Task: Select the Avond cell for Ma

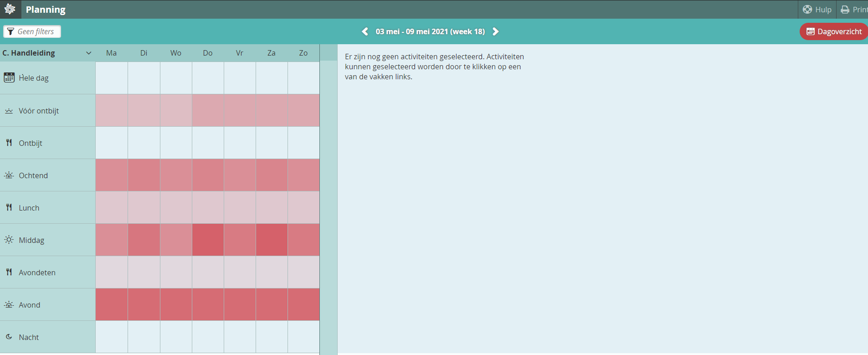Action: pyautogui.click(x=112, y=304)
